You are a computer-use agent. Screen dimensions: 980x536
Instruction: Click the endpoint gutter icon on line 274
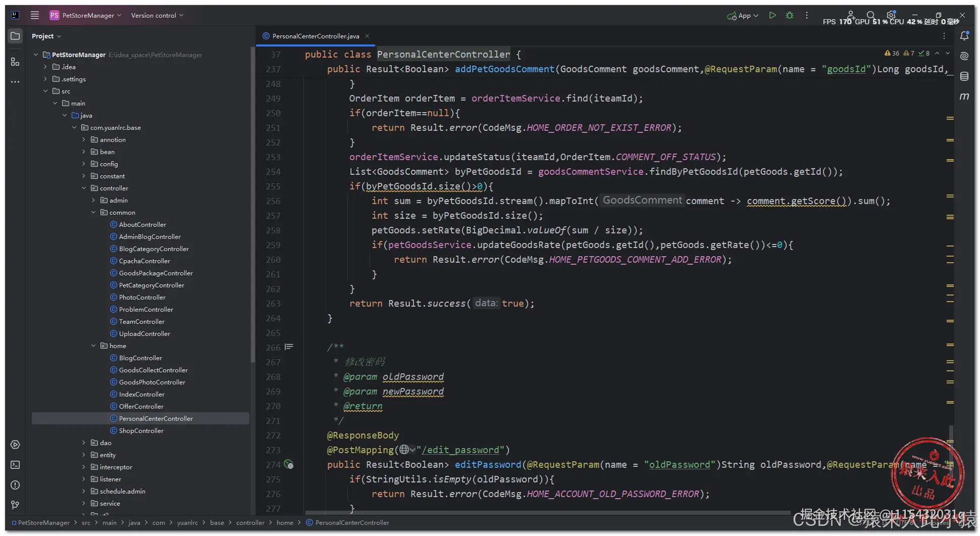(x=289, y=464)
